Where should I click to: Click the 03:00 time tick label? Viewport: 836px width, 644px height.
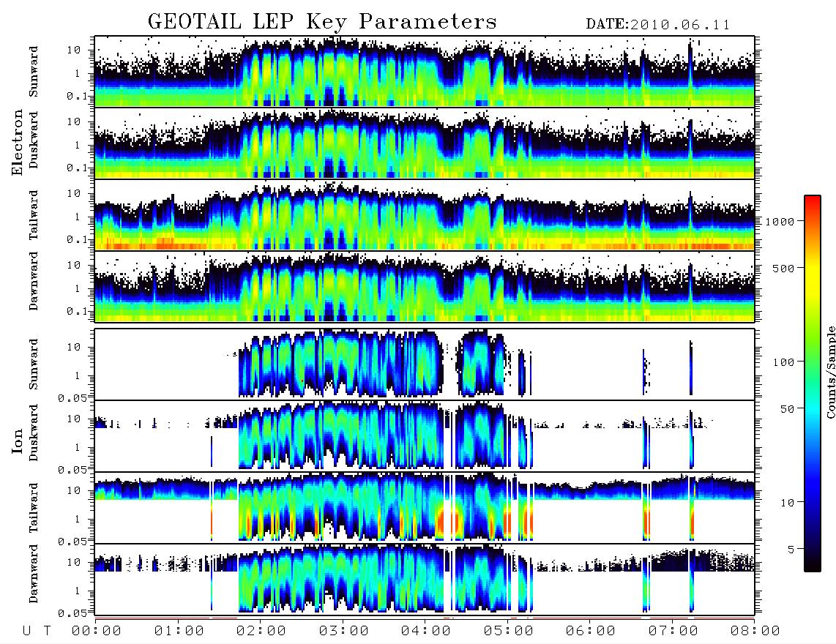coord(343,631)
